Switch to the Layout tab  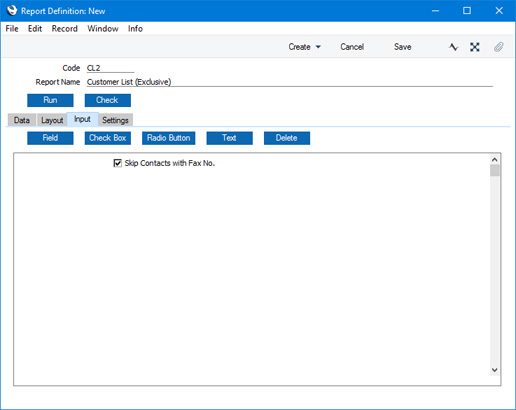click(x=52, y=120)
